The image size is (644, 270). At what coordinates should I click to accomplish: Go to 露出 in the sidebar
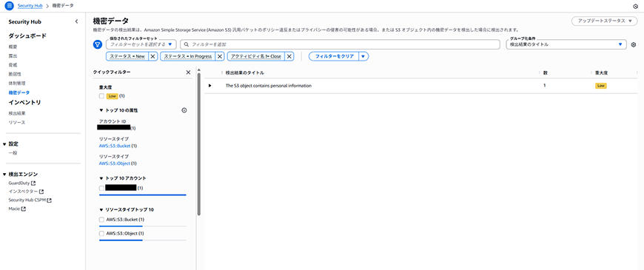point(13,55)
